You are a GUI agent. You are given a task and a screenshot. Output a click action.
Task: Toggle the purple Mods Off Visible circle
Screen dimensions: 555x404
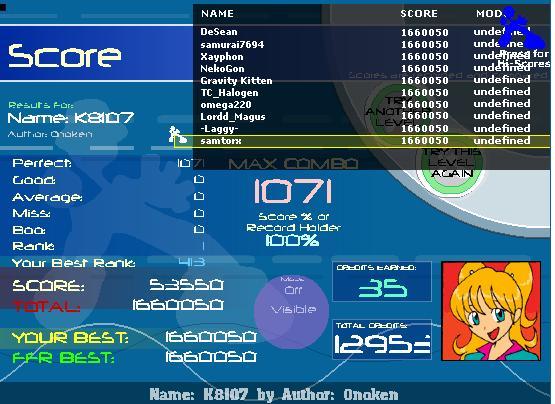click(x=292, y=310)
